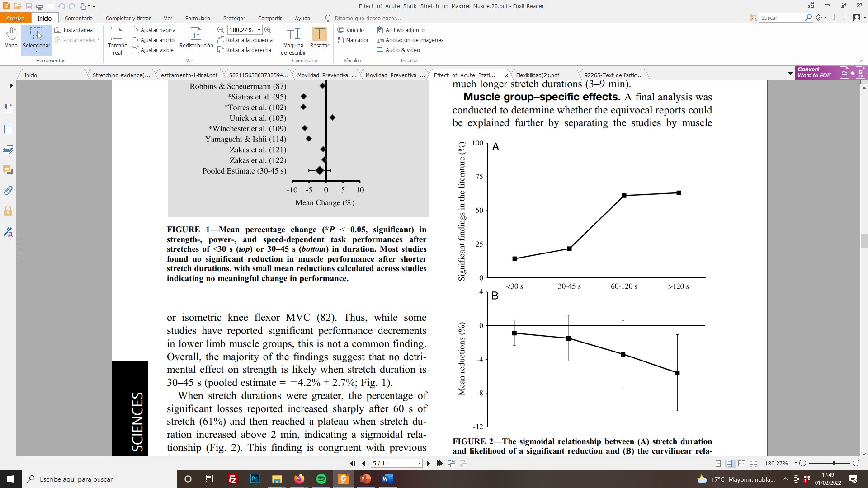Screen dimensions: 868x488
Task: Open the signatures panel in left sidebar
Action: click(x=8, y=232)
